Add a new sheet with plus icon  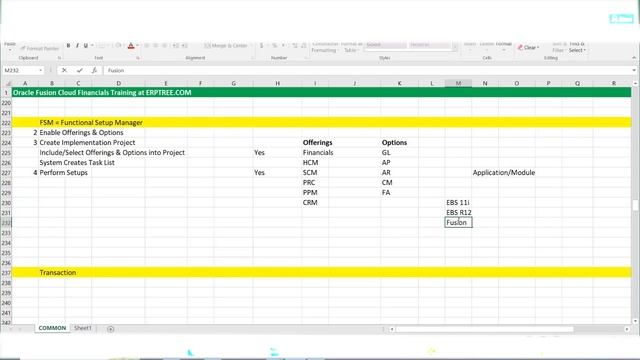coord(110,329)
